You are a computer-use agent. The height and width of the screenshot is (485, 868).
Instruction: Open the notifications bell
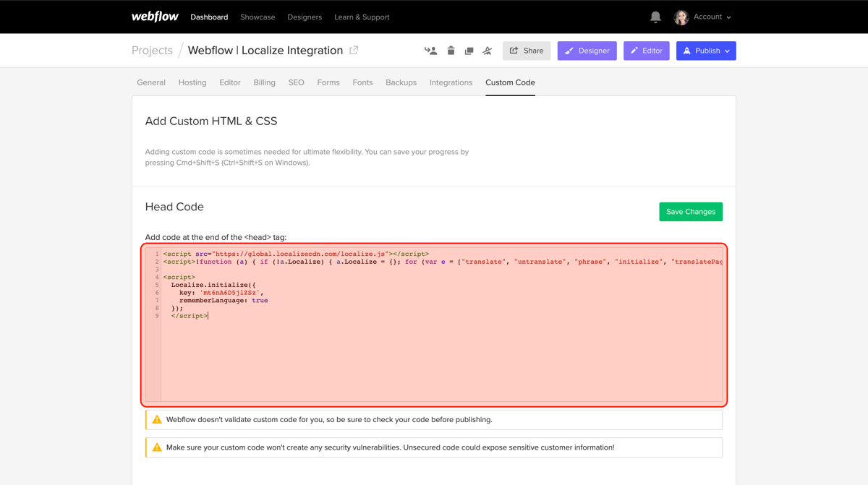click(655, 17)
